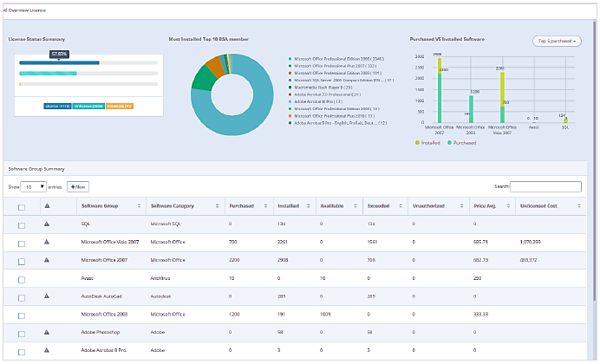This screenshot has height=364, width=600.
Task: Check the box for Microsoft Office 2007 row
Action: 22,262
